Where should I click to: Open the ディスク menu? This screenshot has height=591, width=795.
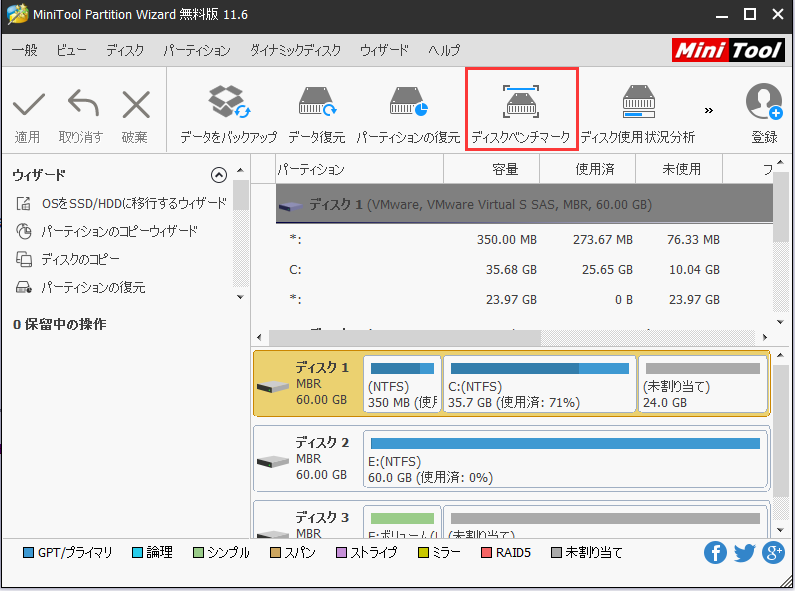pyautogui.click(x=125, y=50)
